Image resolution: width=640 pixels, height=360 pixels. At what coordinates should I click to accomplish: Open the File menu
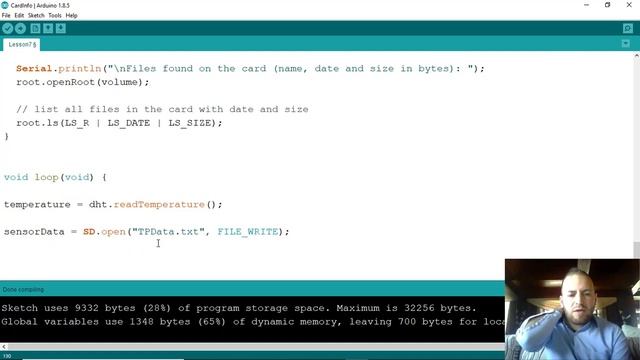point(6,16)
